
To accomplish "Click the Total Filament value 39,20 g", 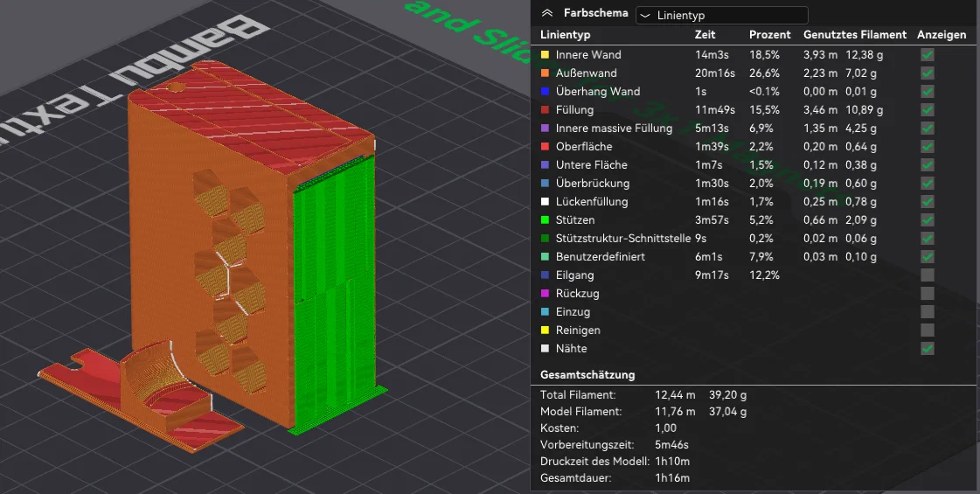I will coord(728,395).
